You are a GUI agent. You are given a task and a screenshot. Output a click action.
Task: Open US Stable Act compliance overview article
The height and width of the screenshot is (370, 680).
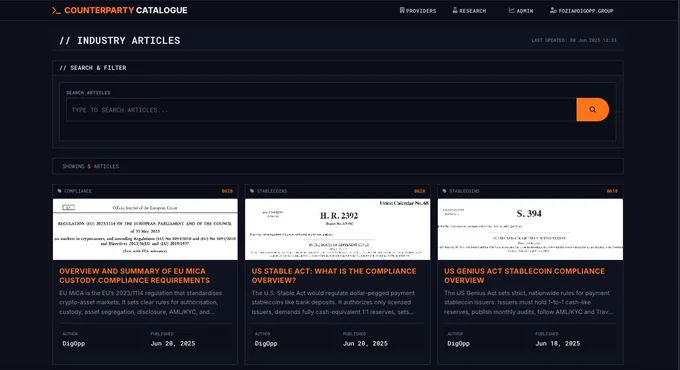(334, 276)
